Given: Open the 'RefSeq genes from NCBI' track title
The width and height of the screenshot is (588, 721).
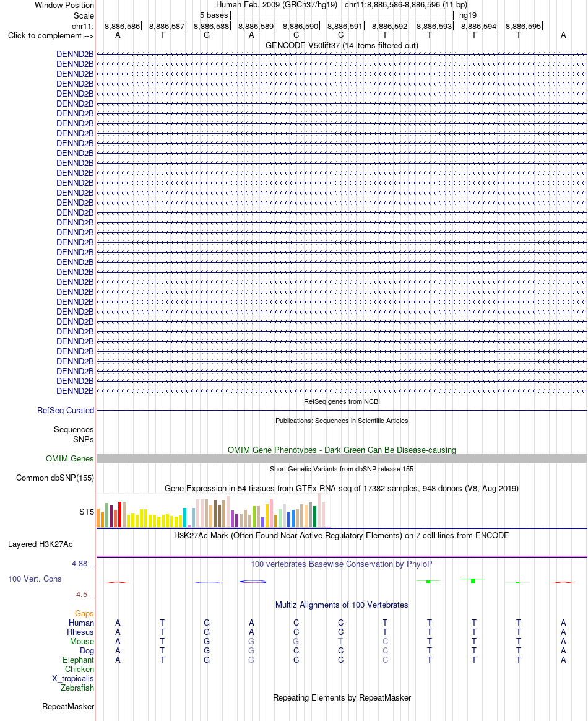Looking at the screenshot, I should [x=342, y=401].
